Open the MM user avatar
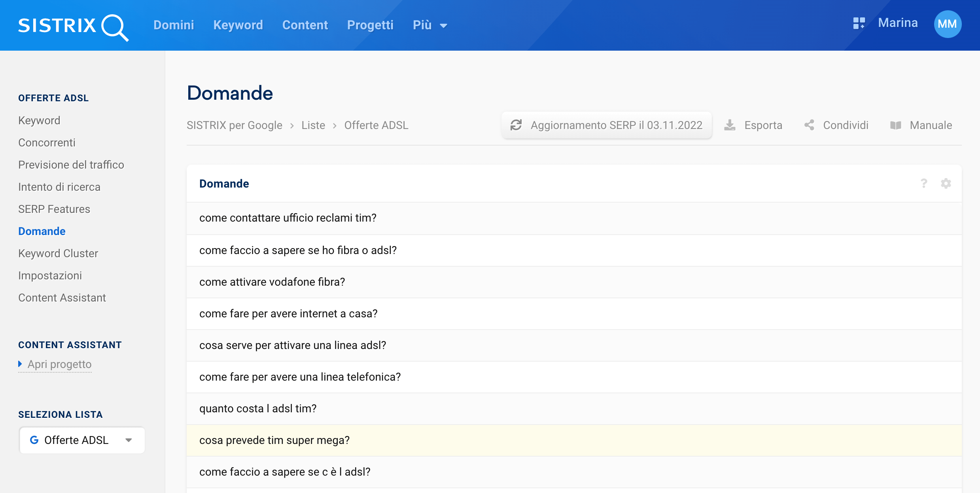The image size is (980, 493). [948, 24]
